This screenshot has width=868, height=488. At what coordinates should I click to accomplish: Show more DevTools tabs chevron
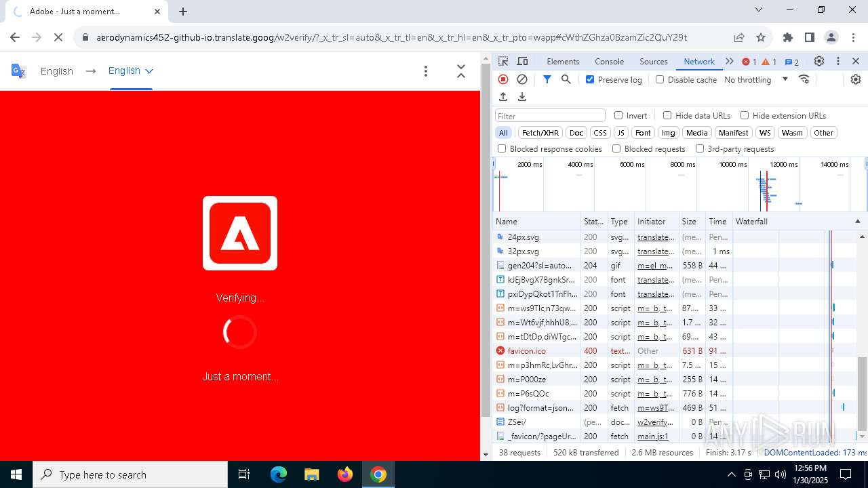730,61
